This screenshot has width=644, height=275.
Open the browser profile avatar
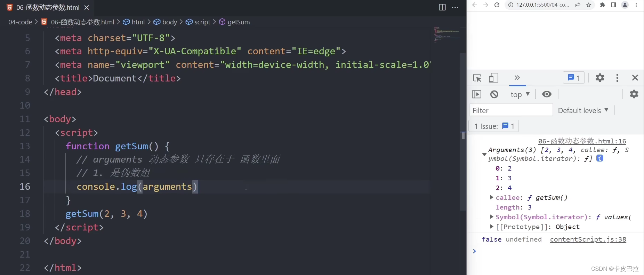click(x=625, y=5)
